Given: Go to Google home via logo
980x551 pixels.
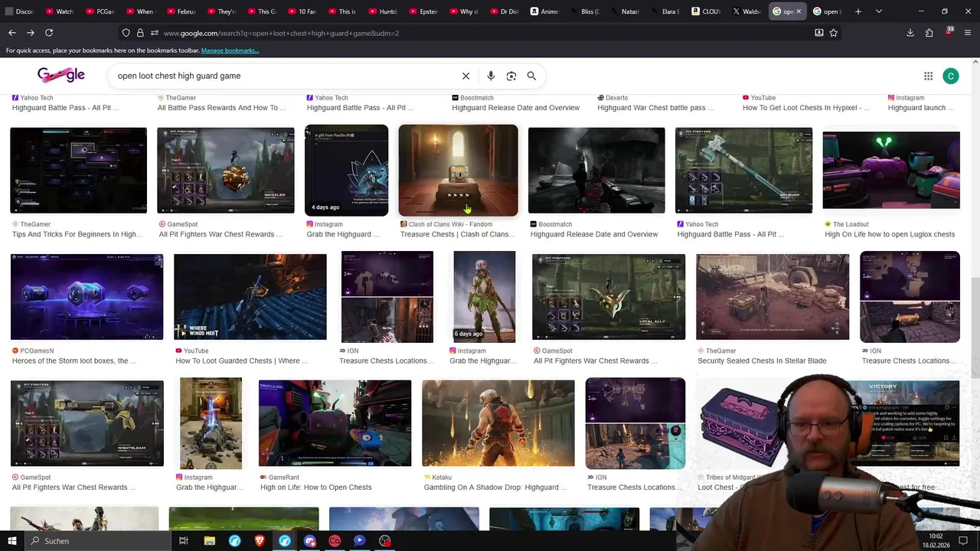Looking at the screenshot, I should point(61,75).
